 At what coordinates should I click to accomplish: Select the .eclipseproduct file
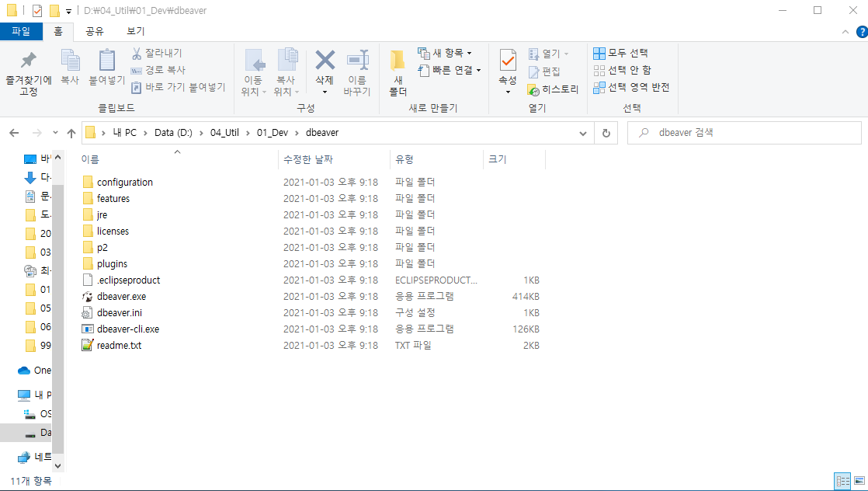[x=128, y=280]
